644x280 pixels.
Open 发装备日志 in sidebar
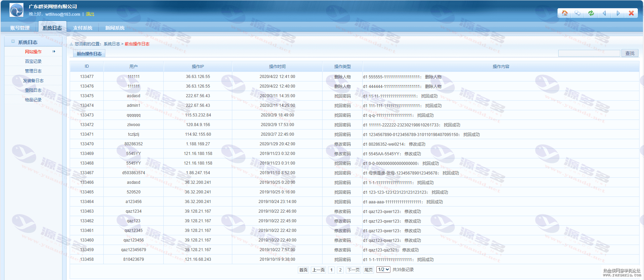tap(33, 80)
